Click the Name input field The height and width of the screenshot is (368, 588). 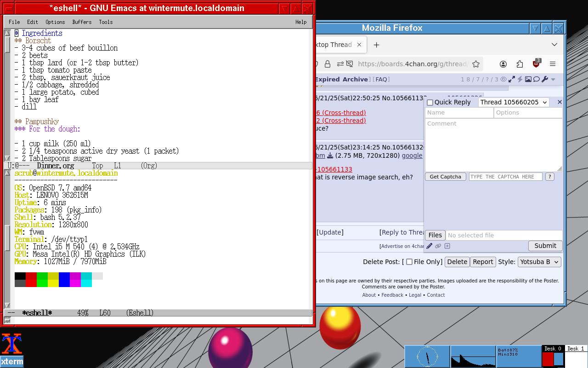pos(459,113)
